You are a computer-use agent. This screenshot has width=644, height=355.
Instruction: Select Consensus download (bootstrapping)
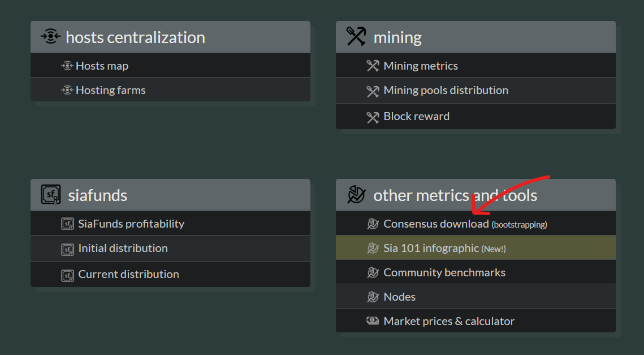476,224
